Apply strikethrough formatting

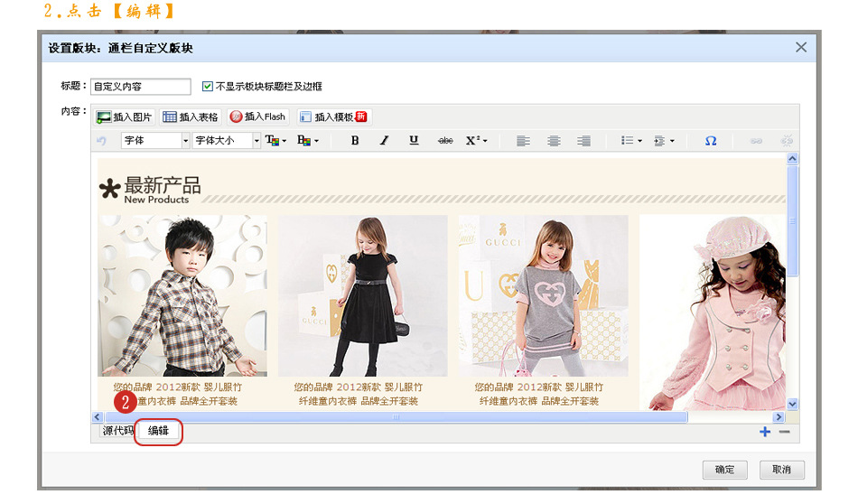click(445, 141)
